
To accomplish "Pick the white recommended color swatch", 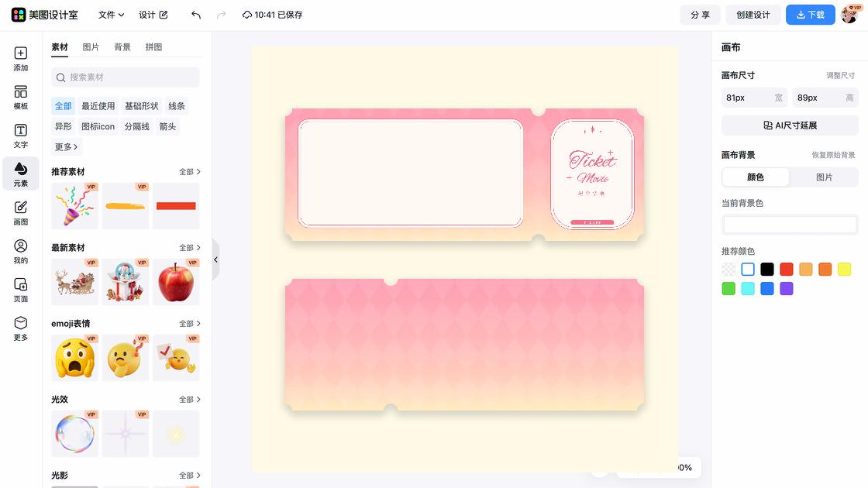I will [x=748, y=270].
